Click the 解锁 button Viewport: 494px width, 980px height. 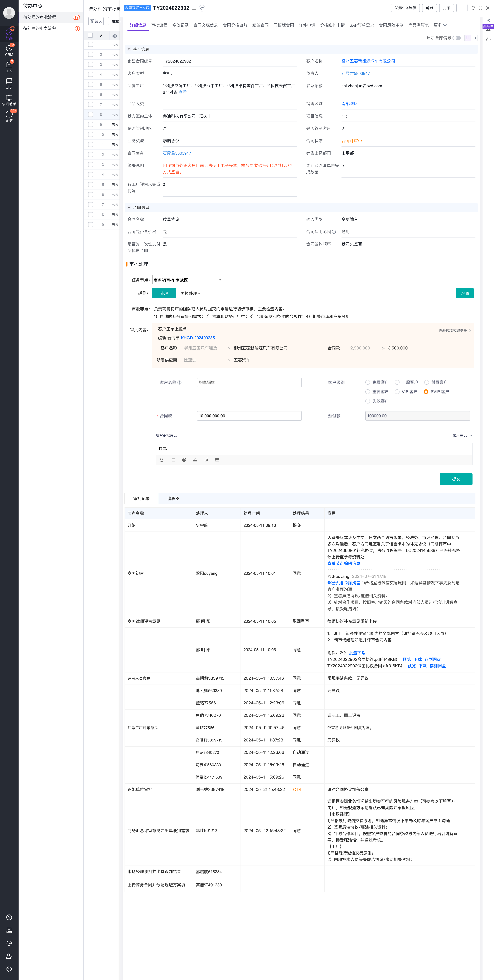click(x=429, y=8)
